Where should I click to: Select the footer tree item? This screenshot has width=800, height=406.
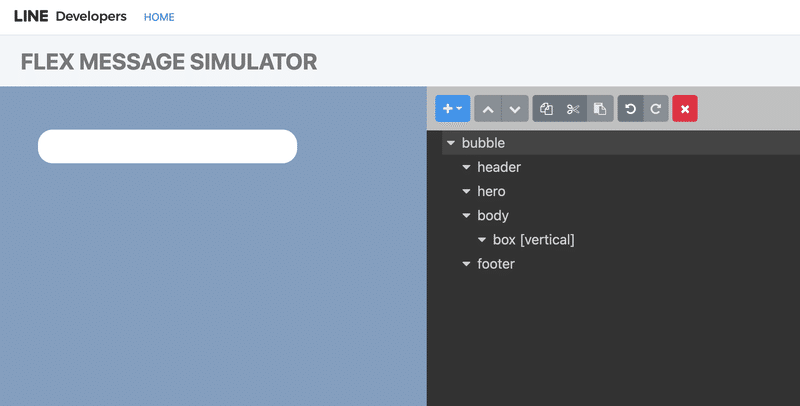click(496, 264)
